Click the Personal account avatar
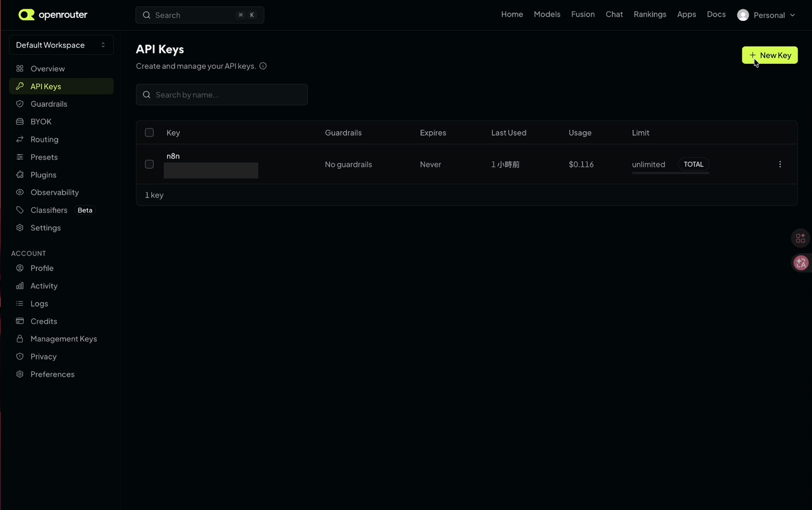 point(743,15)
